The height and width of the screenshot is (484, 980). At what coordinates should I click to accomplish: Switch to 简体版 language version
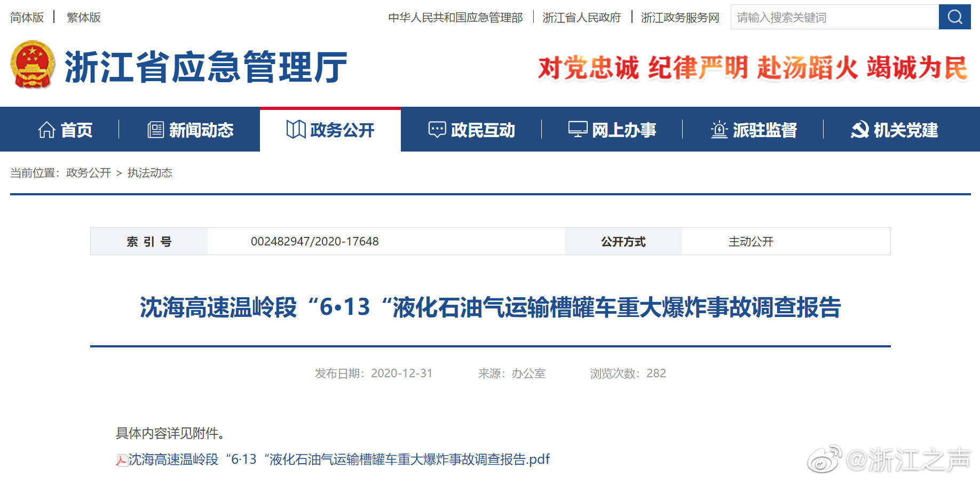click(x=27, y=18)
